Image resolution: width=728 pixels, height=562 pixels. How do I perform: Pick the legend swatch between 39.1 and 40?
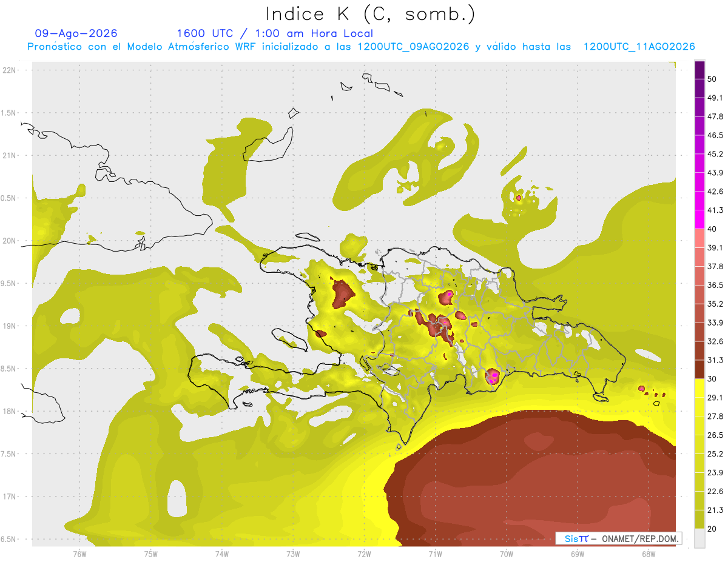(699, 238)
